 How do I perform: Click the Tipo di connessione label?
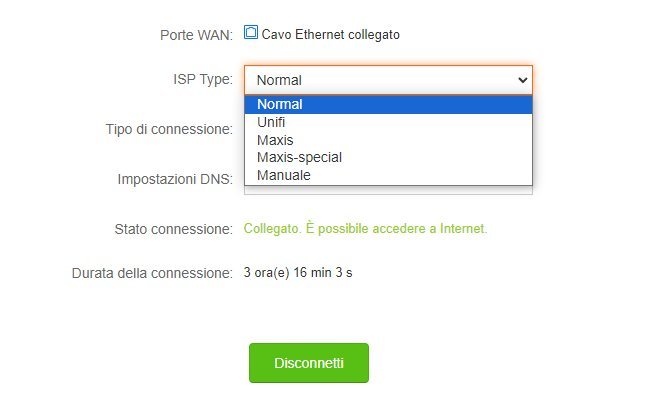pos(169,129)
